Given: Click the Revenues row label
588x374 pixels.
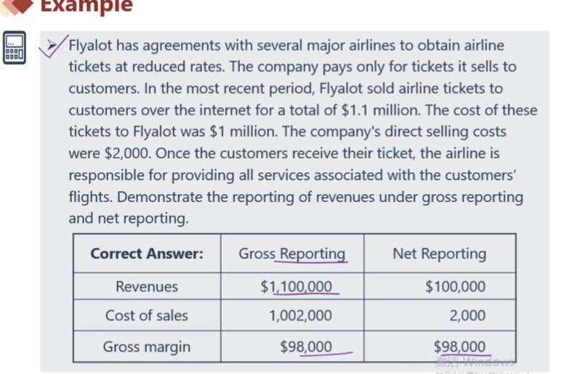Looking at the screenshot, I should (147, 286).
